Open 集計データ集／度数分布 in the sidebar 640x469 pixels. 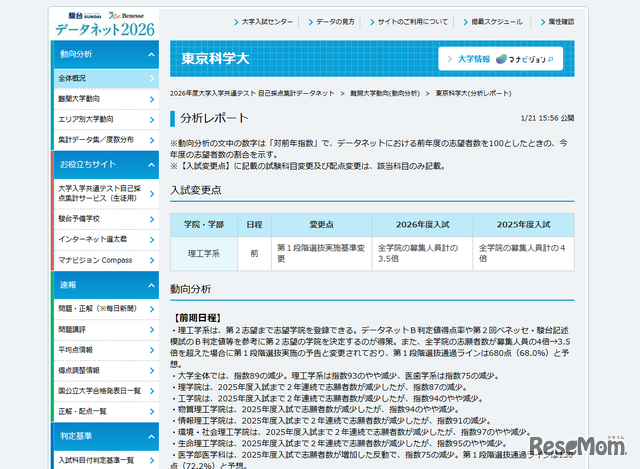106,140
